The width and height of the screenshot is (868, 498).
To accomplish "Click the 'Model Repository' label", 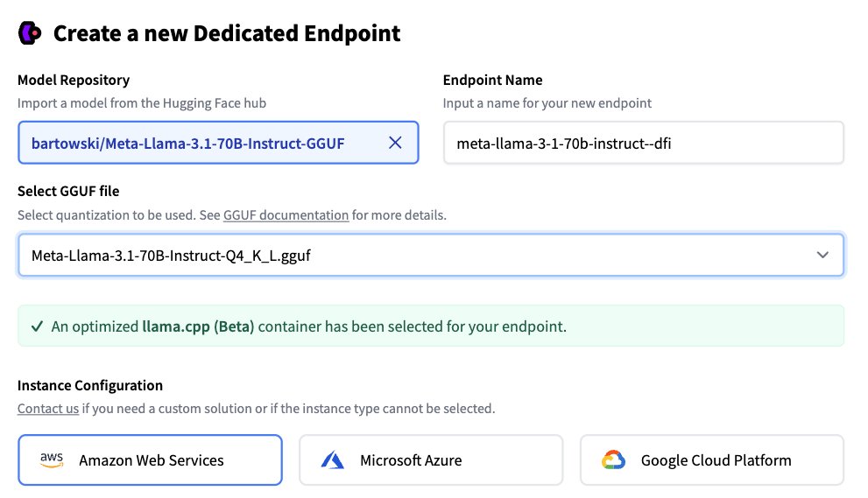I will [74, 81].
